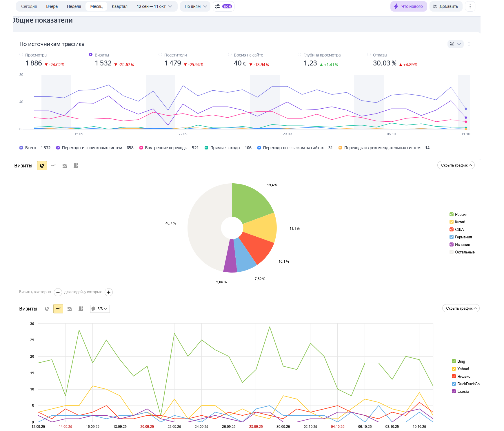This screenshot has height=431, width=504.
Task: Click the Что нового button
Action: [x=408, y=6]
